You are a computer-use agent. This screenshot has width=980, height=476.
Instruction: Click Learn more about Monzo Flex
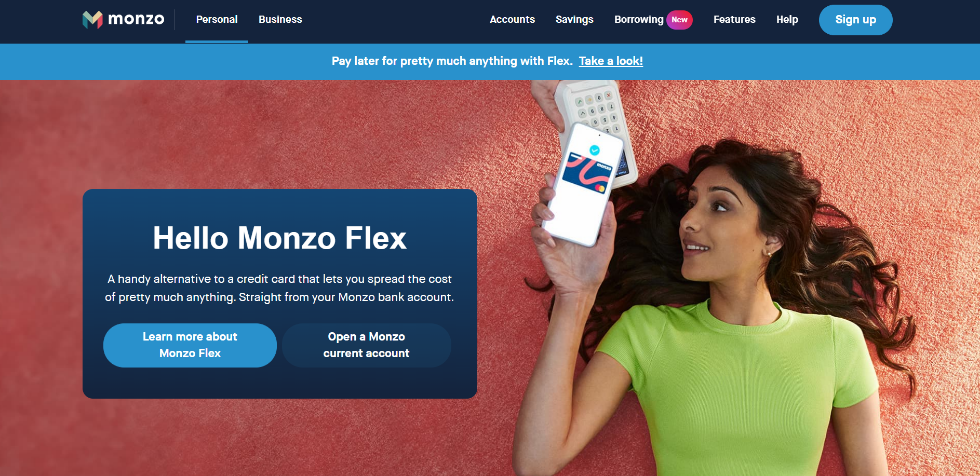[x=190, y=345]
